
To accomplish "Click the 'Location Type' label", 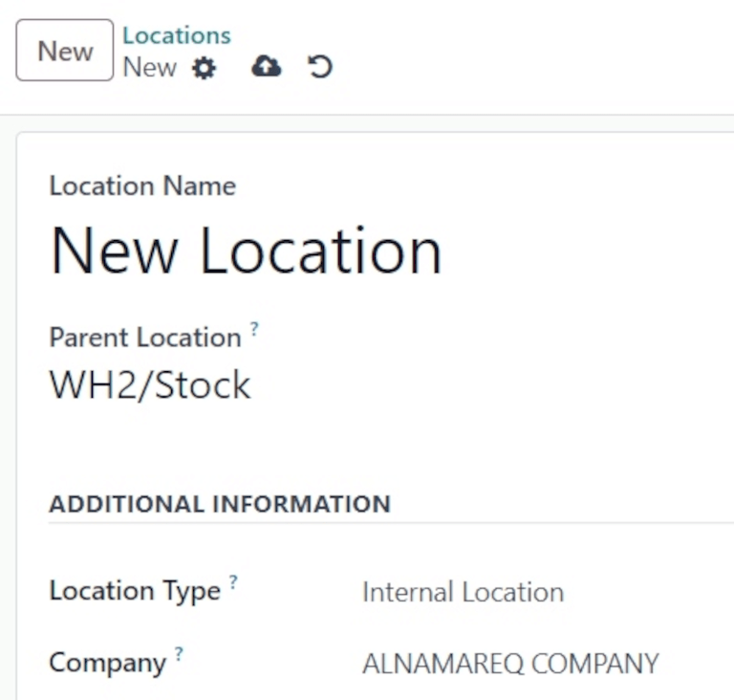I will point(135,591).
